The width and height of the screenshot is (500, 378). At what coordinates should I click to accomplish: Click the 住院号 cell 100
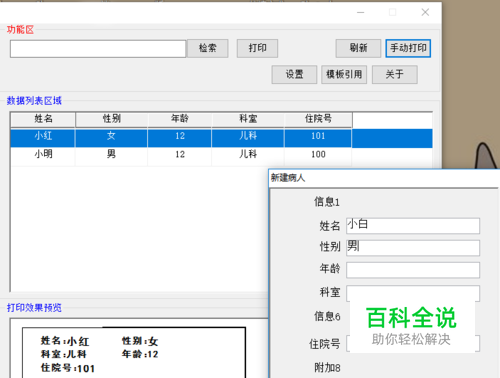pyautogui.click(x=318, y=156)
